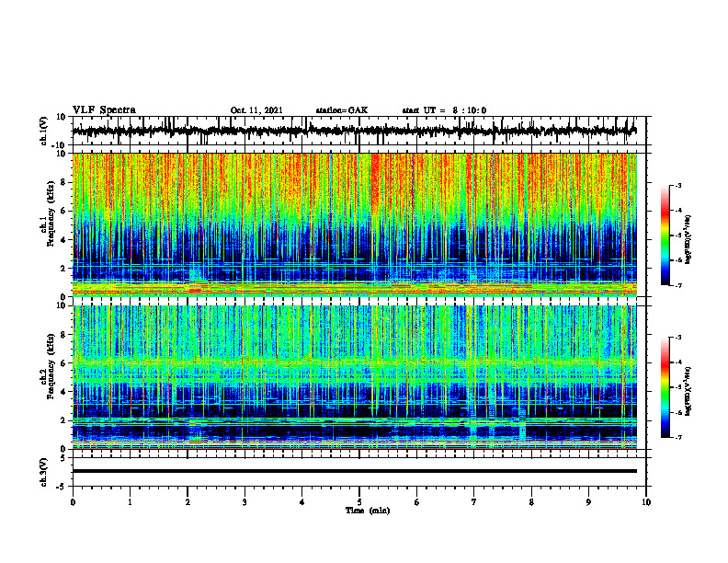Click the time axis tick label "0"
Image resolution: width=728 pixels, height=563 pixels.
coord(73,502)
